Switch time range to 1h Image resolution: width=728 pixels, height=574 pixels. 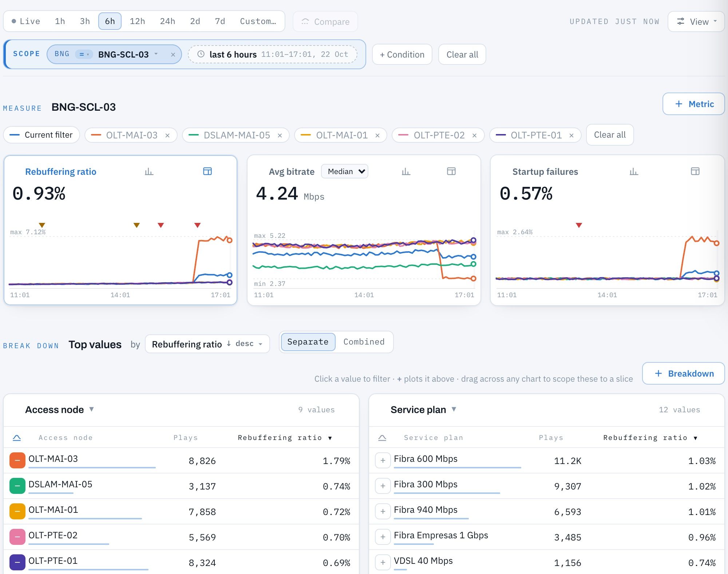(60, 21)
